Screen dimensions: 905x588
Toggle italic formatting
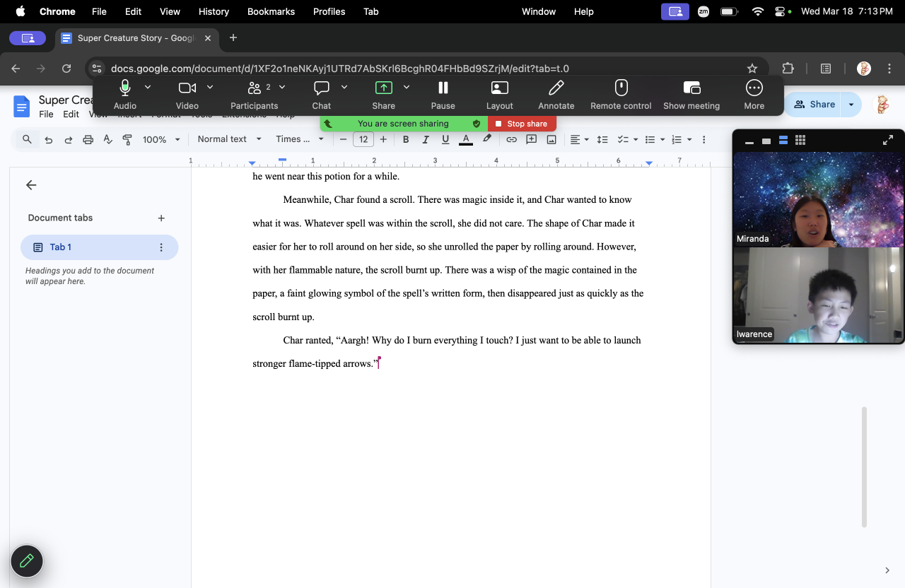click(426, 140)
